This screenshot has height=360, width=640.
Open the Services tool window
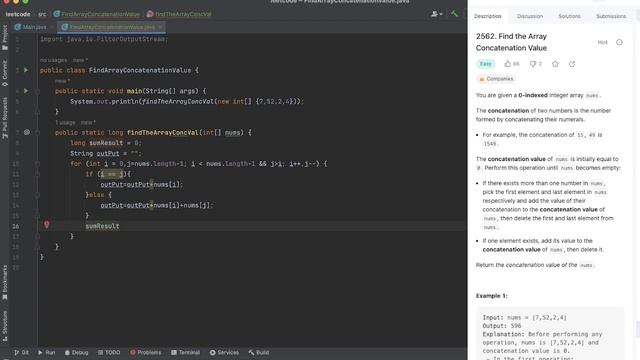tap(224, 352)
